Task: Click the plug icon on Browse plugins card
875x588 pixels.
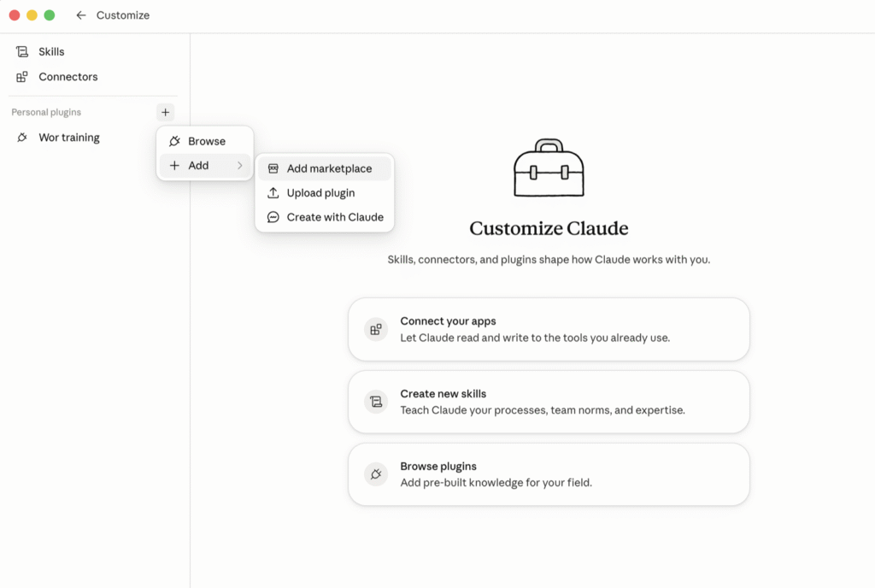Action: tap(376, 474)
